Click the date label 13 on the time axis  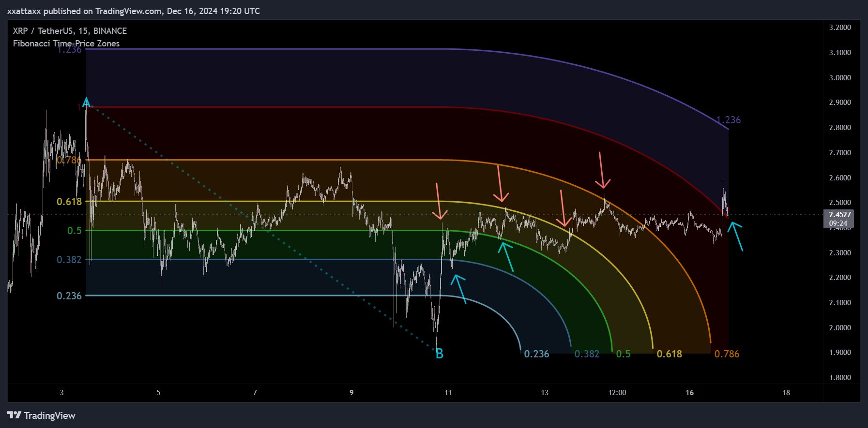coord(545,393)
